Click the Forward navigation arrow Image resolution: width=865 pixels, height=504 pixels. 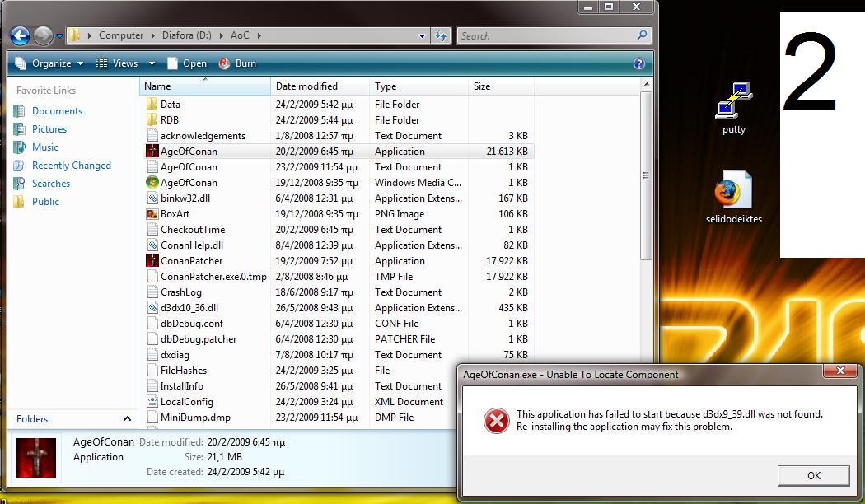point(43,36)
